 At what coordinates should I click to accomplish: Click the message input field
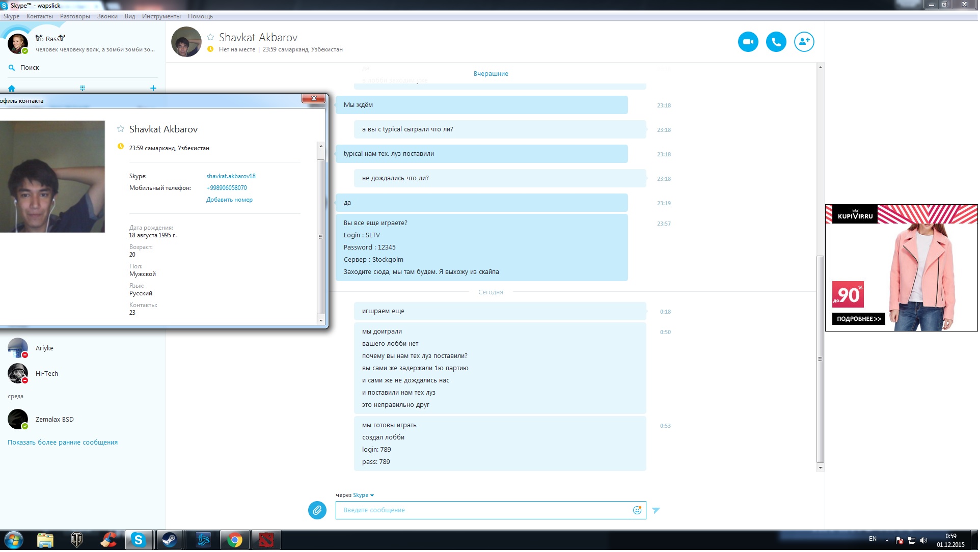484,511
